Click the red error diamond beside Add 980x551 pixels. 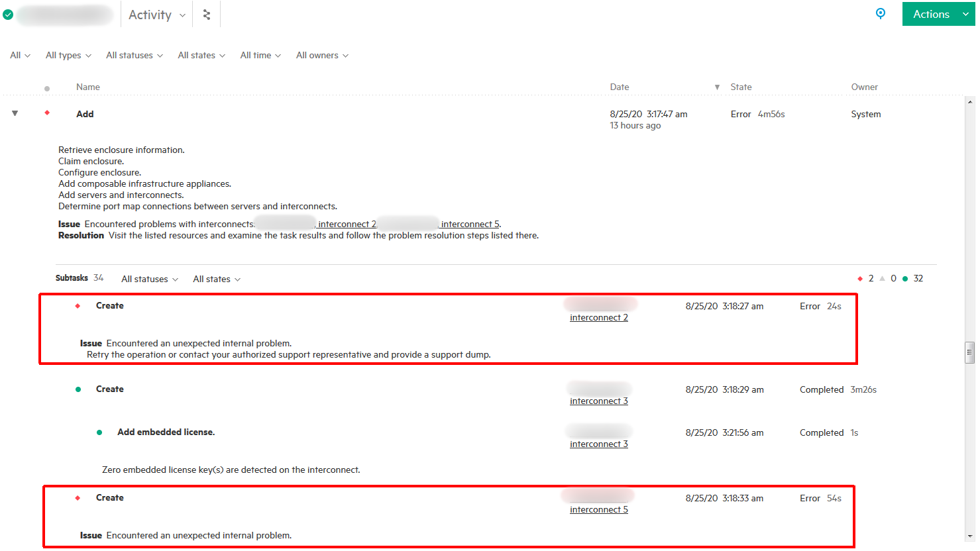47,113
